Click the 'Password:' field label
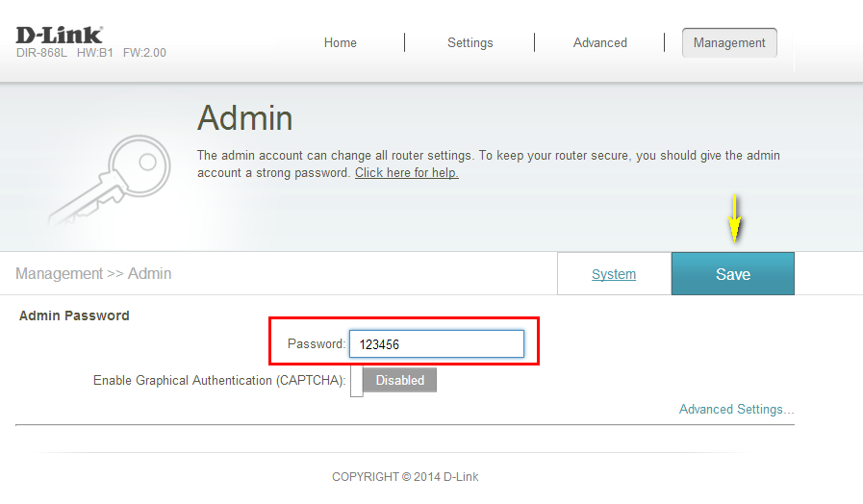 coord(316,344)
